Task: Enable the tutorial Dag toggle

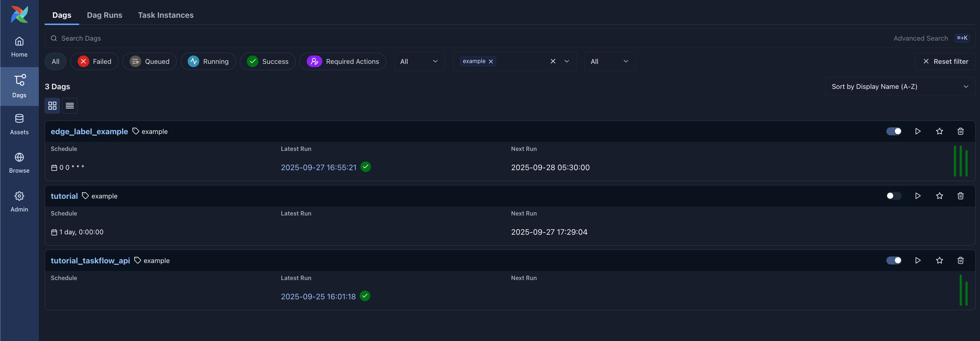Action: point(893,196)
